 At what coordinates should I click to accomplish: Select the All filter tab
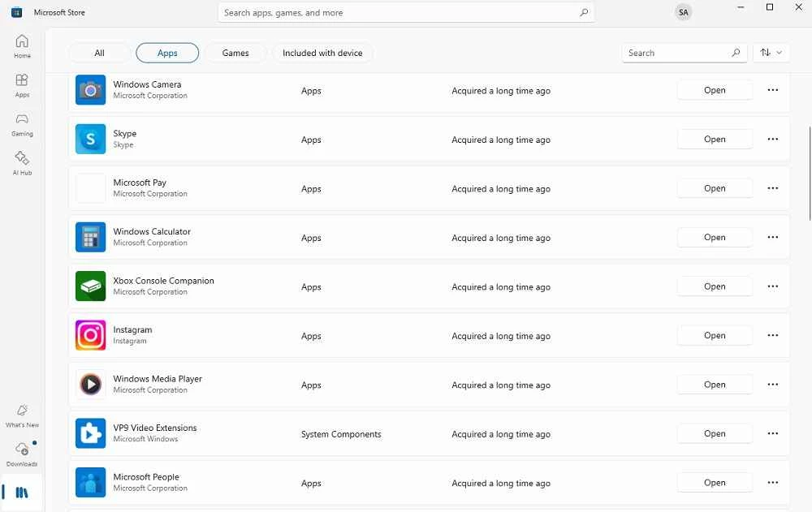click(x=99, y=53)
